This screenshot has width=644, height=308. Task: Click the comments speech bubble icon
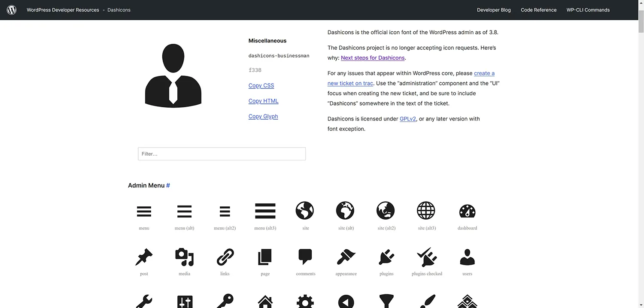305,256
